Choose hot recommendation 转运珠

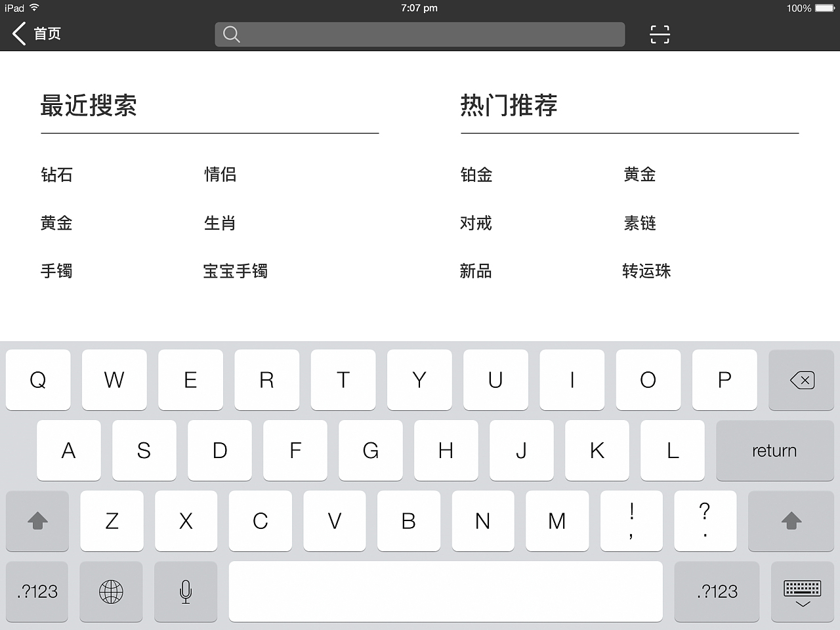(647, 271)
